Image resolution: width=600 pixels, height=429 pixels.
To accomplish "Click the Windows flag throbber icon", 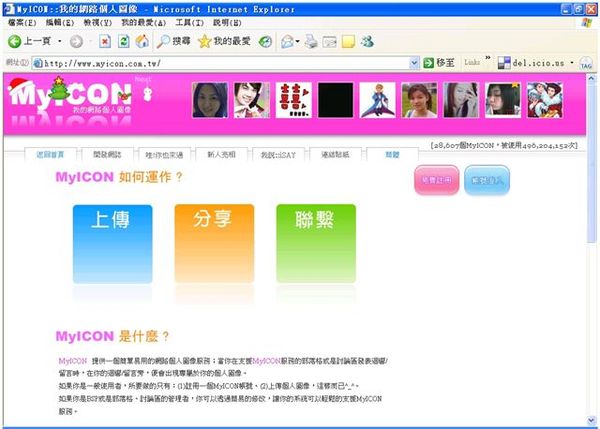I will pos(587,23).
